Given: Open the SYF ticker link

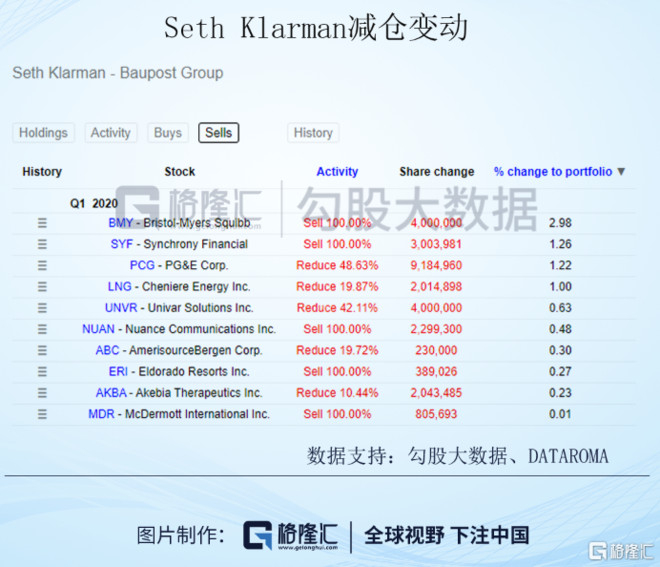Looking at the screenshot, I should click(122, 244).
